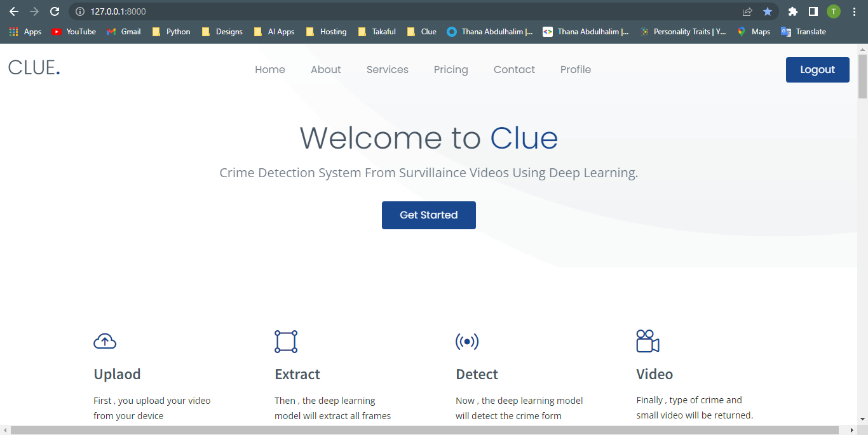Click the bookmark star icon in address bar
Screen dimensions: 868x435
coord(768,11)
